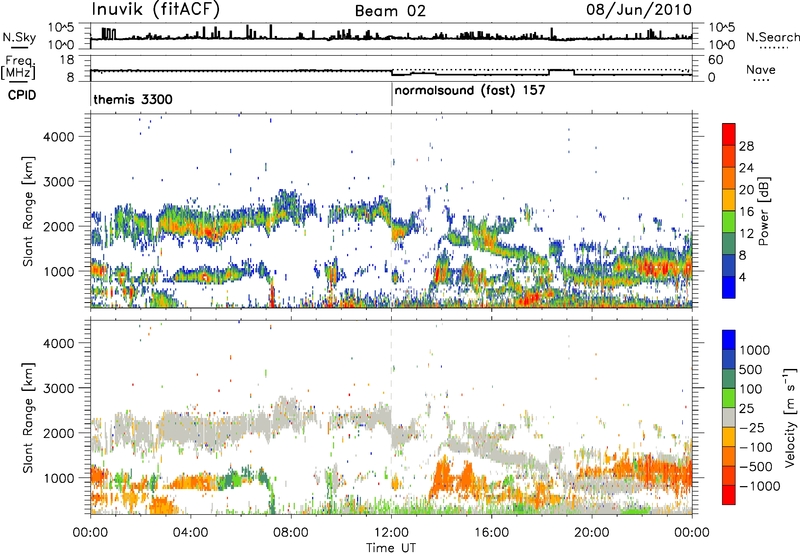Click the '16' power colorbar tick
Image resolution: width=800 pixels, height=554 pixels.
[x=746, y=212]
